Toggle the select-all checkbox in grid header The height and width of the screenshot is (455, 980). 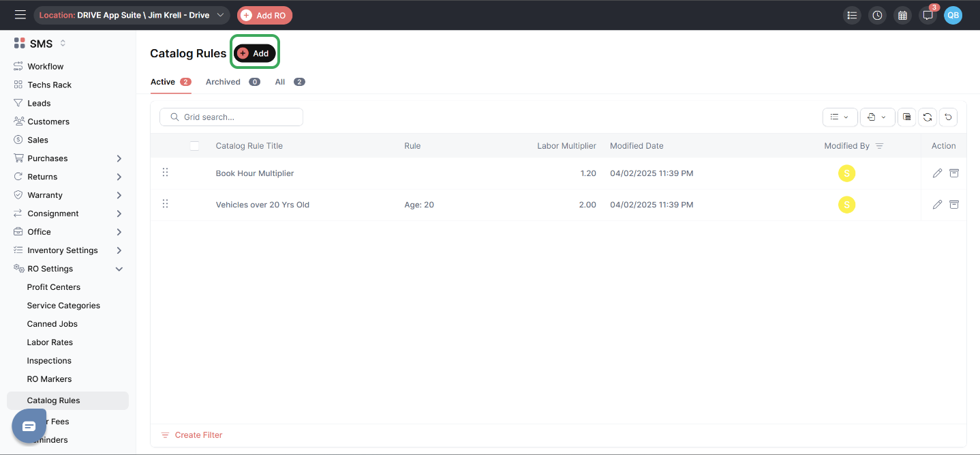[194, 145]
